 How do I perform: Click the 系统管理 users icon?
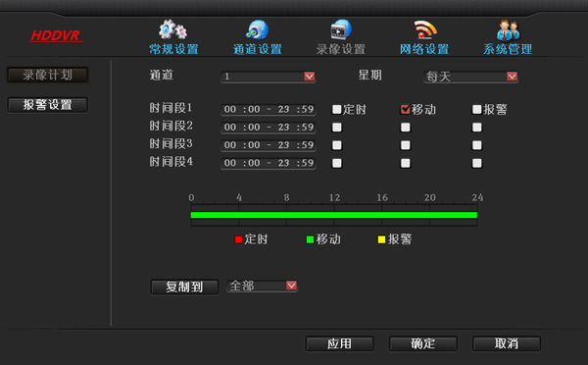[x=508, y=29]
